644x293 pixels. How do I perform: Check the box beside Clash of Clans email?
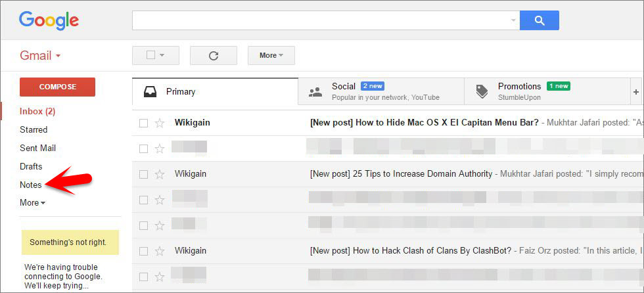[143, 251]
